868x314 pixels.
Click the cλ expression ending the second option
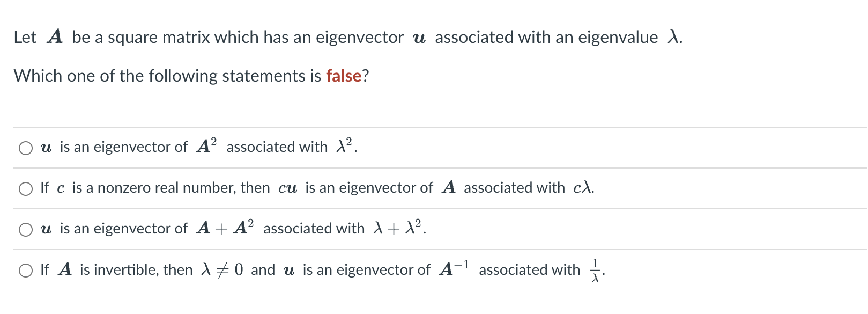click(x=582, y=188)
